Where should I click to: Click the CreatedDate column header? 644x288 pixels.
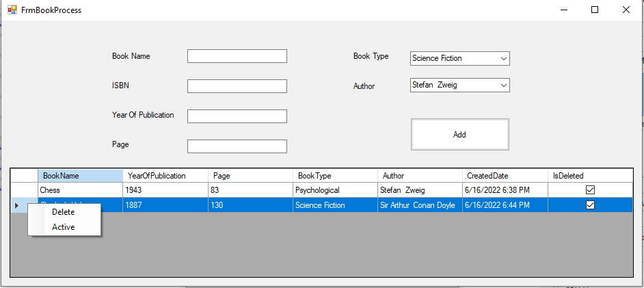pos(505,176)
